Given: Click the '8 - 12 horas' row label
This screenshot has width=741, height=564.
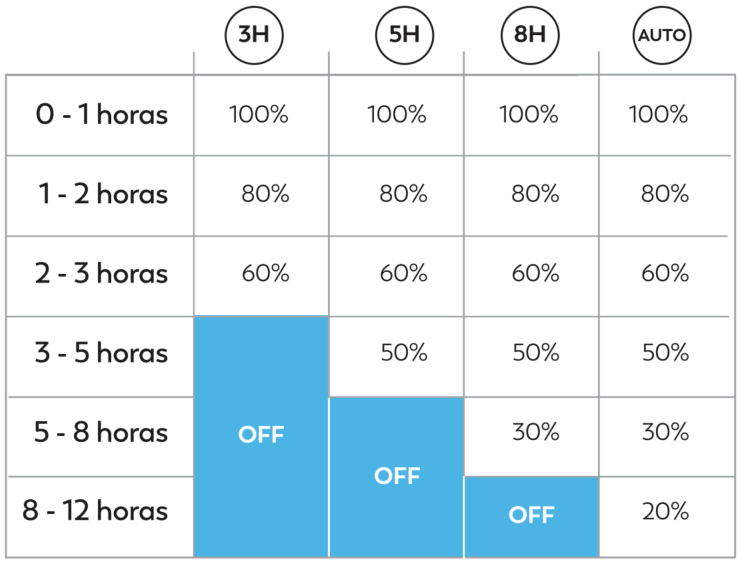Looking at the screenshot, I should point(95,511).
